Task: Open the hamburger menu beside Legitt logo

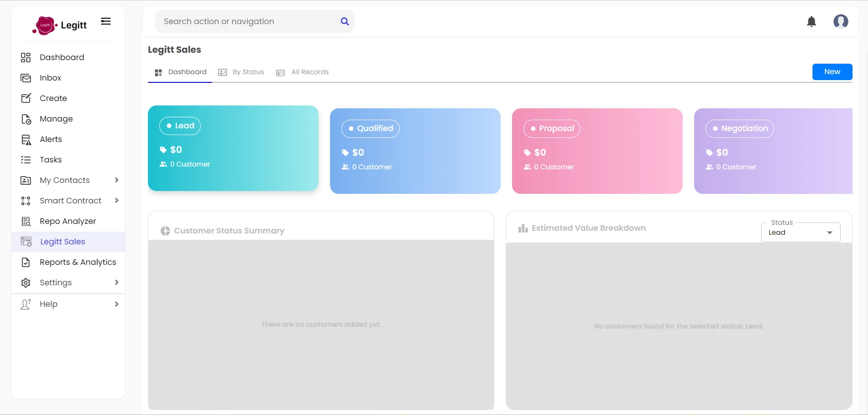Action: tap(106, 21)
